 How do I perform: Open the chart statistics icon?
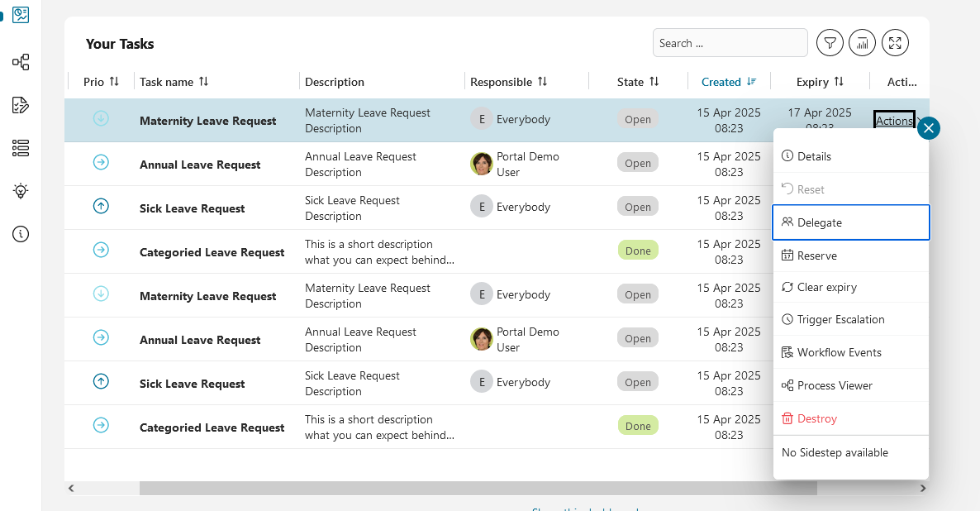point(862,43)
